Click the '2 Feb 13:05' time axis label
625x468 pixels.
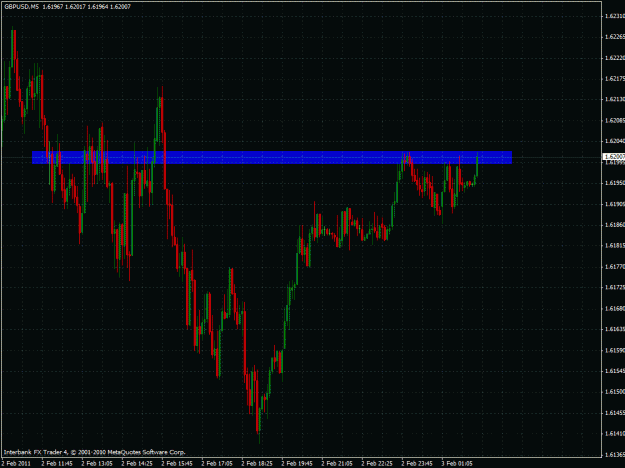click(x=97, y=464)
